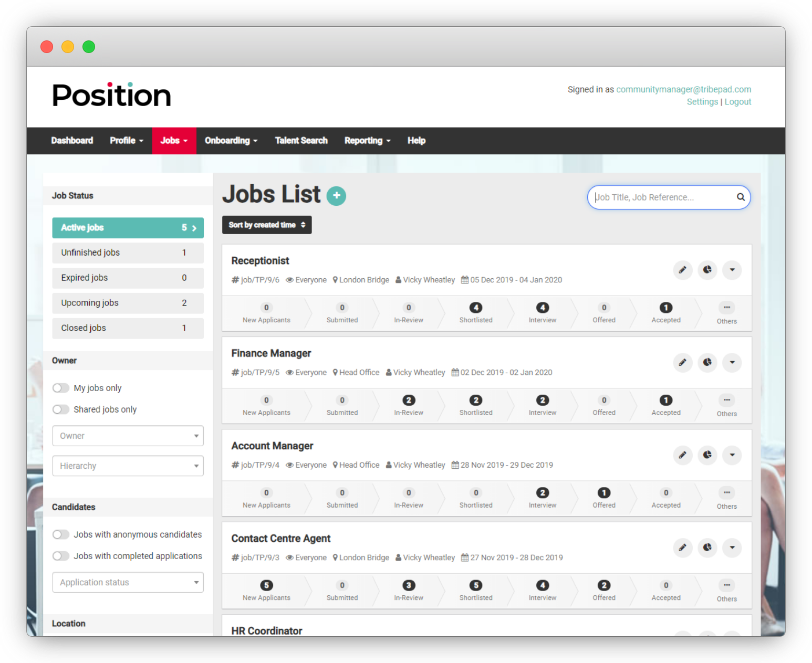View the pie chart stats for Contact Centre Agent
Viewport: 812px width, 663px height.
pyautogui.click(x=707, y=548)
